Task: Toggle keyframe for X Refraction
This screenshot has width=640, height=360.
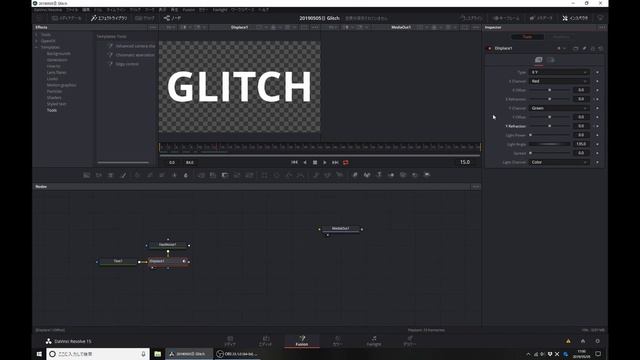Action: [x=597, y=99]
